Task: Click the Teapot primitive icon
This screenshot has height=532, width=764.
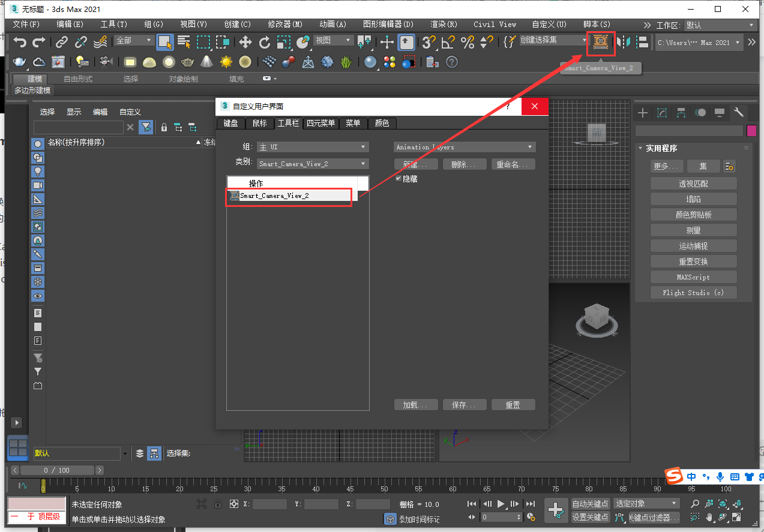Action: (x=20, y=62)
